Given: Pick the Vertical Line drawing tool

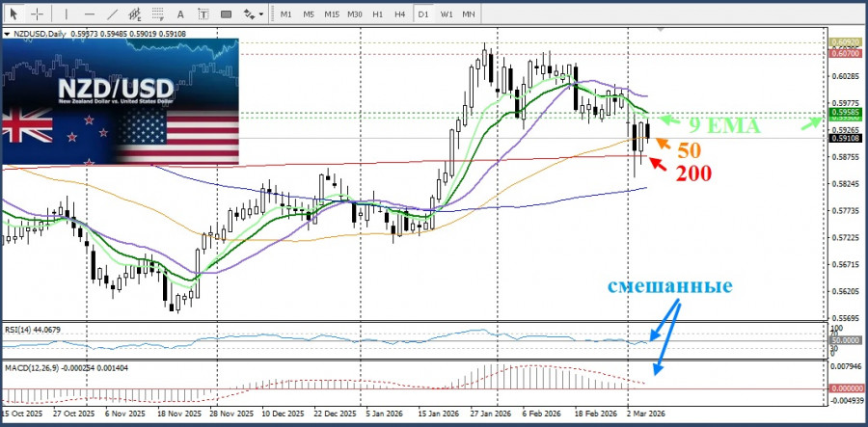Looking at the screenshot, I should pos(66,13).
